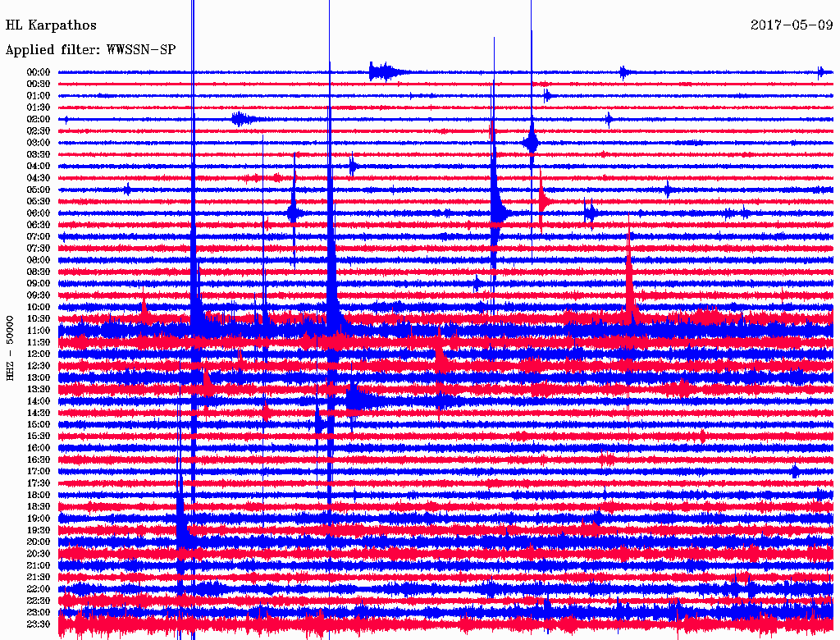Select the 14:00 time label
The image size is (840, 640).
[x=39, y=401]
